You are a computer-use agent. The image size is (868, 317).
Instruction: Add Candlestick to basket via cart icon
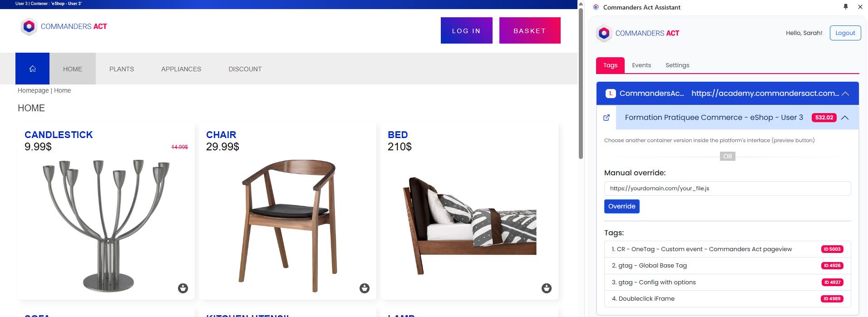[x=183, y=288]
